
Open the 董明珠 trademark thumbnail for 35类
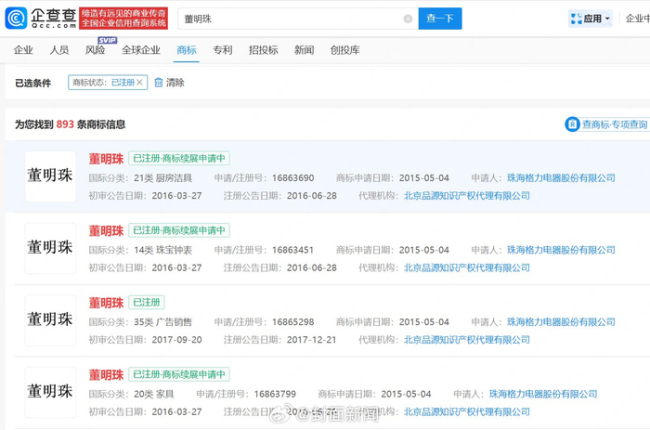pyautogui.click(x=50, y=320)
